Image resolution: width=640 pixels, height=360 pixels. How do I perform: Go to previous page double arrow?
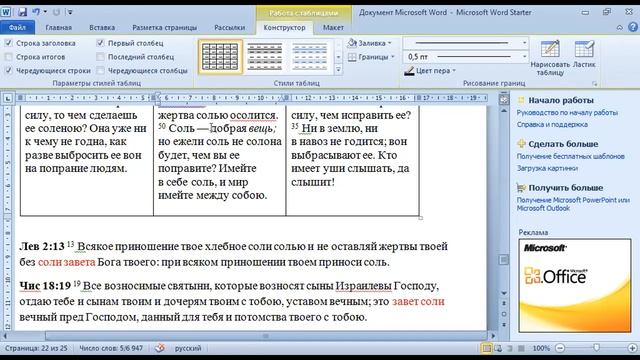504,303
